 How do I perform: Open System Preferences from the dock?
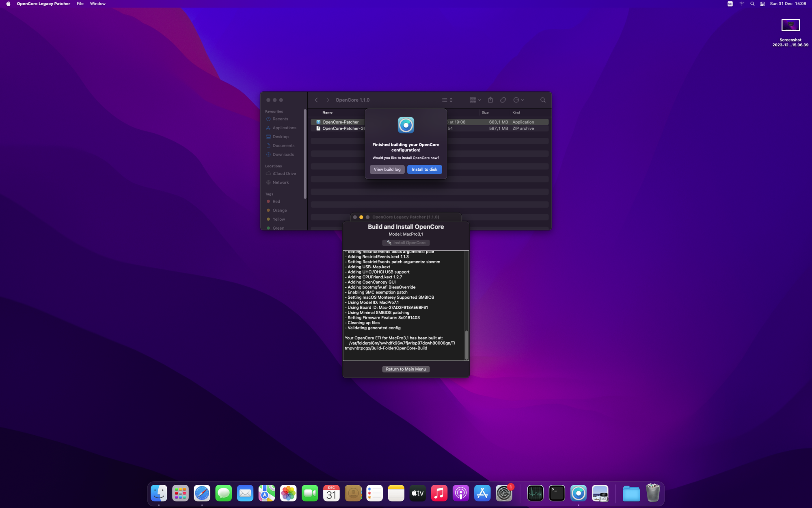pyautogui.click(x=504, y=493)
